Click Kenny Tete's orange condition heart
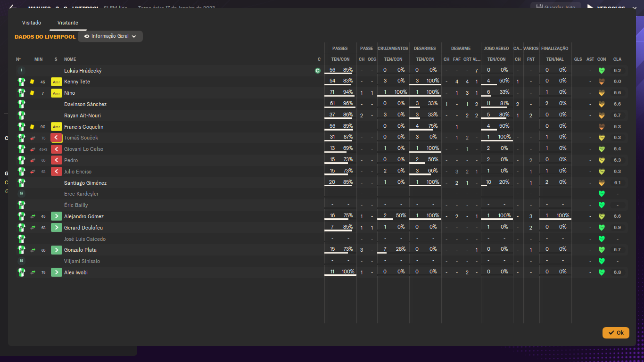The height and width of the screenshot is (362, 644). point(602,82)
